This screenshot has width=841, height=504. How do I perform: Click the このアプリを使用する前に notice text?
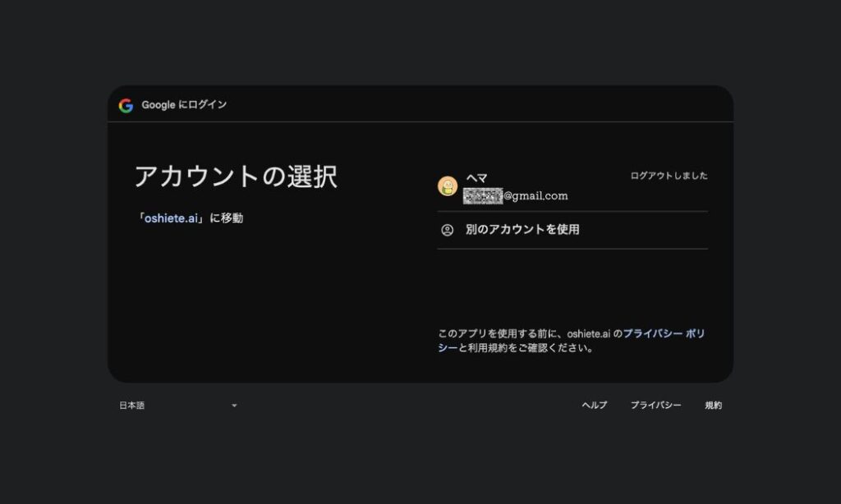click(x=499, y=333)
